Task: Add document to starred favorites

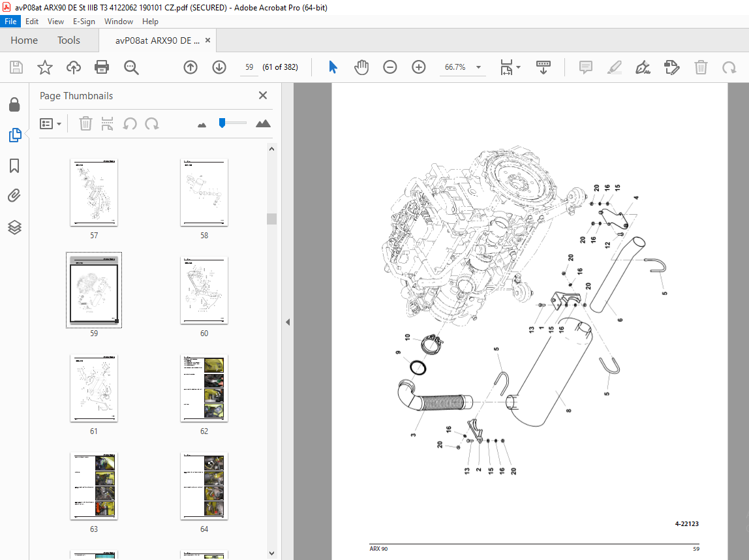Action: 45,67
